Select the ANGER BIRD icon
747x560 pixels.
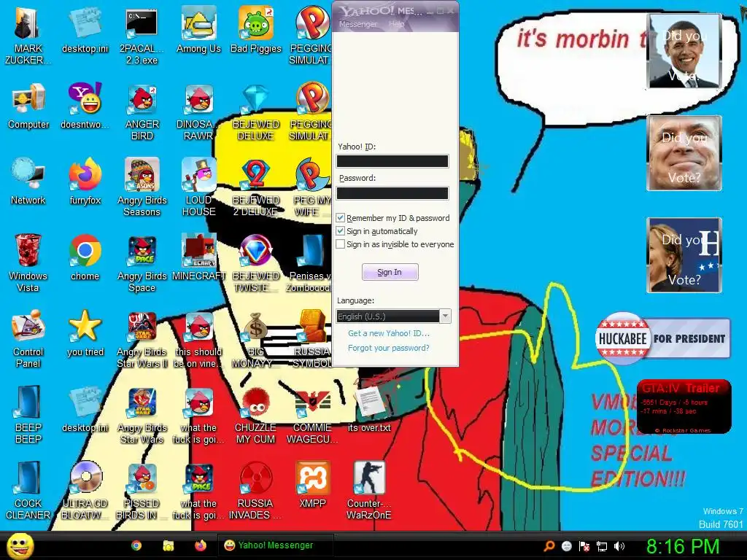(x=142, y=112)
